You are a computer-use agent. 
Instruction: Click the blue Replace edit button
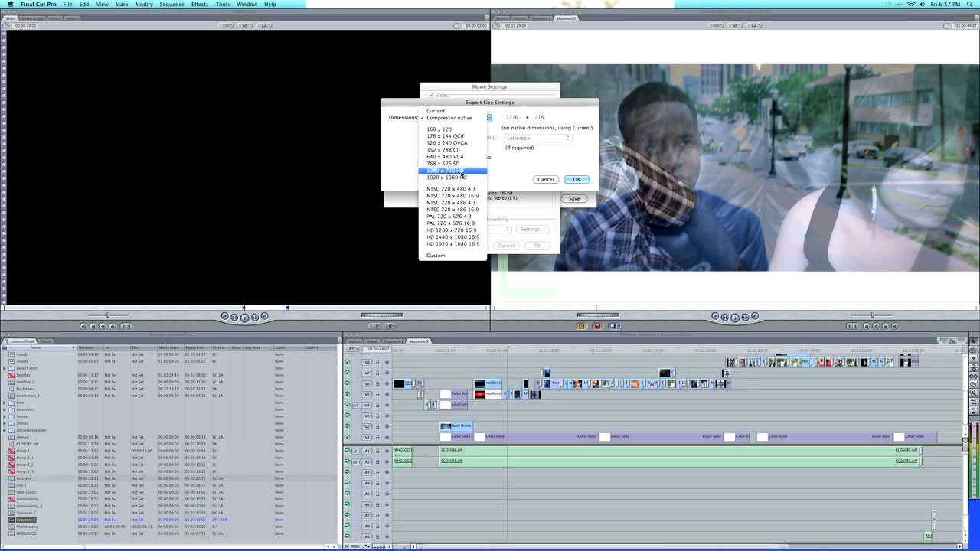(x=612, y=326)
